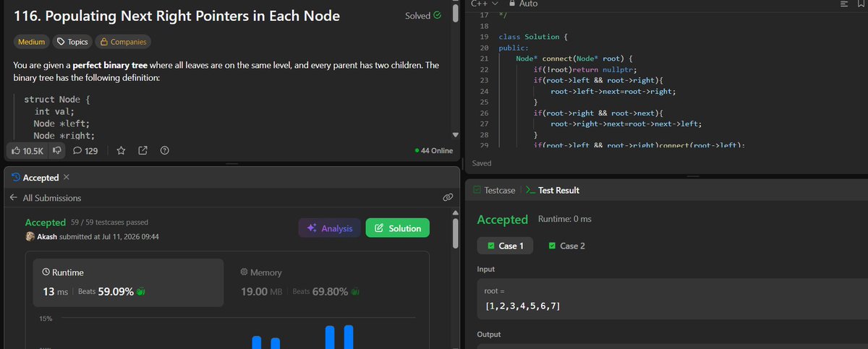The width and height of the screenshot is (868, 349).
Task: Click code line 21 'Node* connect(Node* root)'
Action: (x=575, y=59)
